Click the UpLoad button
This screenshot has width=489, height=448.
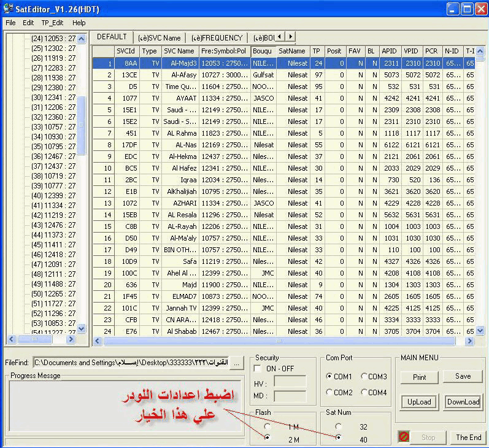(419, 402)
